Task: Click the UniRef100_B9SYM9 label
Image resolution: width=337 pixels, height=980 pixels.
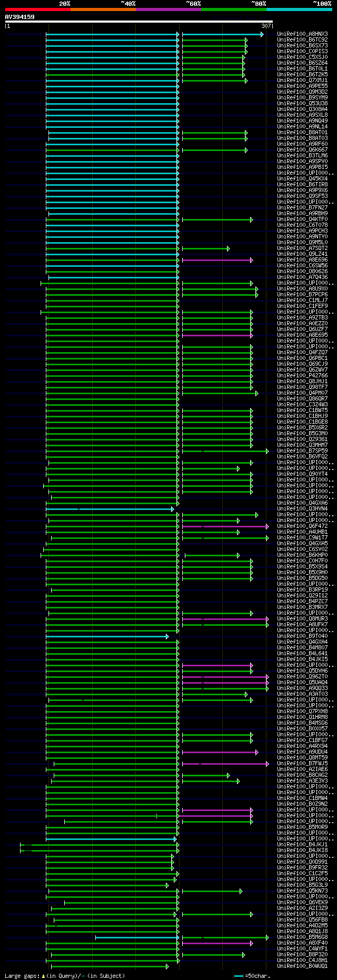Action: [302, 98]
